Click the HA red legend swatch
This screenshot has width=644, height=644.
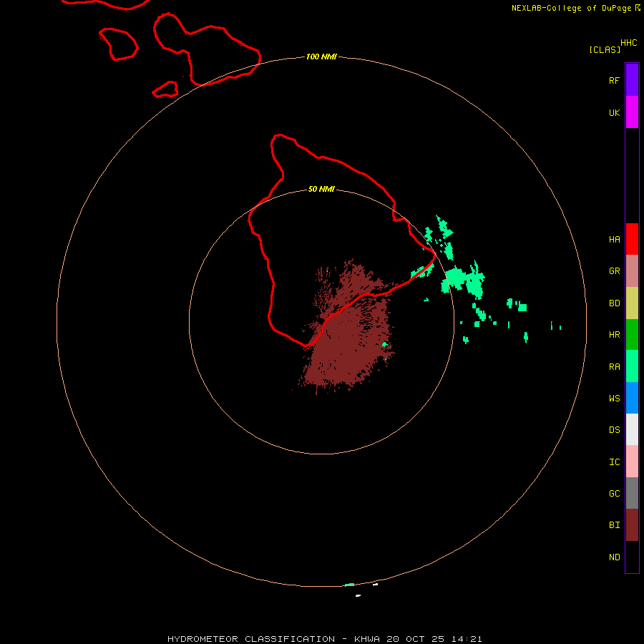[x=632, y=239]
